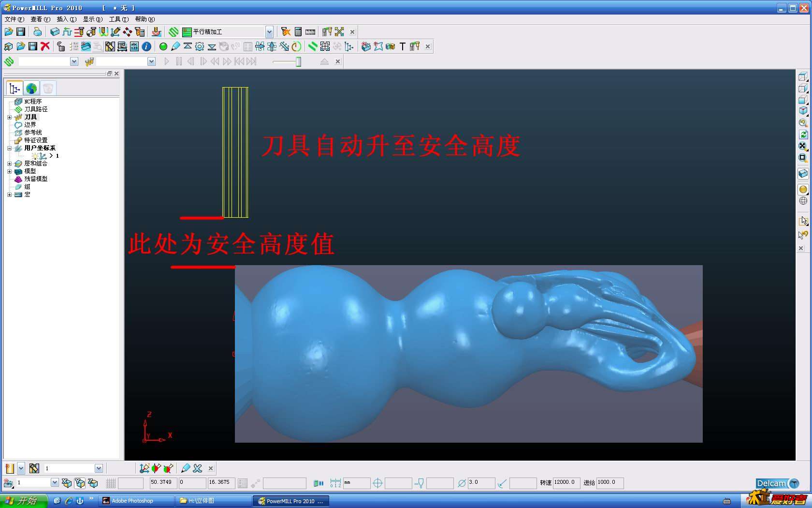Open feeds and speeds icon

pos(67,32)
